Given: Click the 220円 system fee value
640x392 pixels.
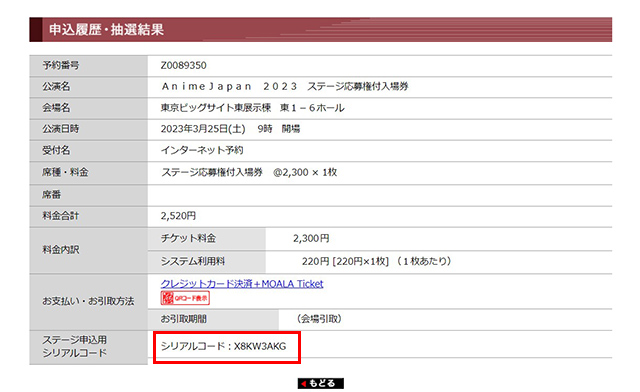Looking at the screenshot, I should click(x=315, y=261).
